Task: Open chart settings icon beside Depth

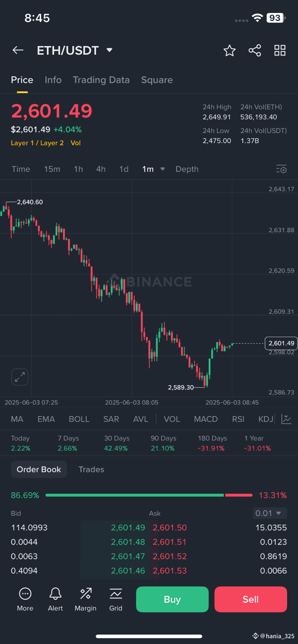Action: pos(281,169)
